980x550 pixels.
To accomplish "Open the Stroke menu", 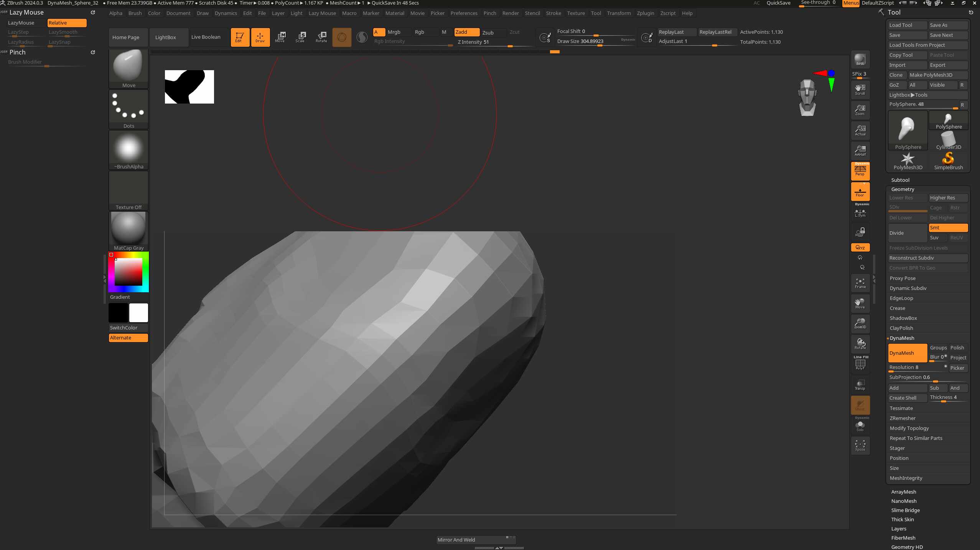I will click(x=553, y=13).
